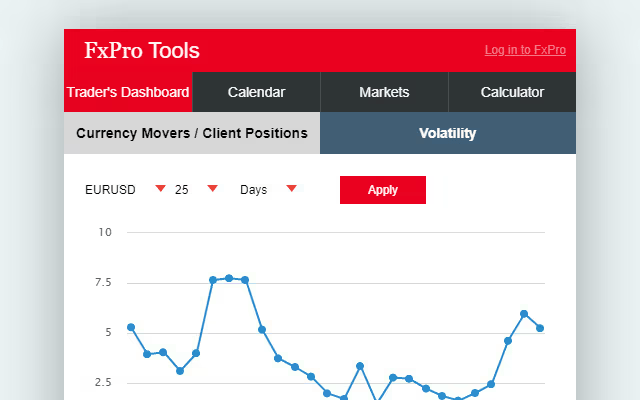Viewport: 640px width, 400px height.
Task: Follow the Log in to FxPro link
Action: point(525,50)
